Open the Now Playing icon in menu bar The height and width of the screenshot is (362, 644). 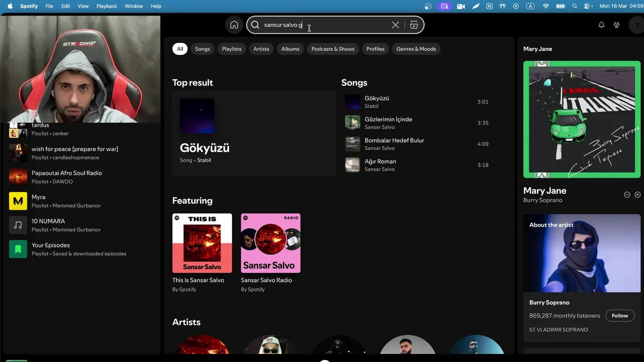[x=516, y=6]
